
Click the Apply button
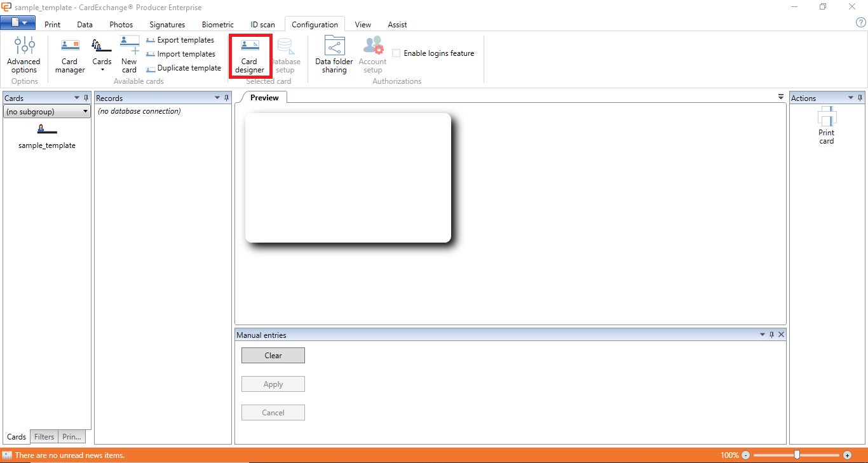[273, 384]
